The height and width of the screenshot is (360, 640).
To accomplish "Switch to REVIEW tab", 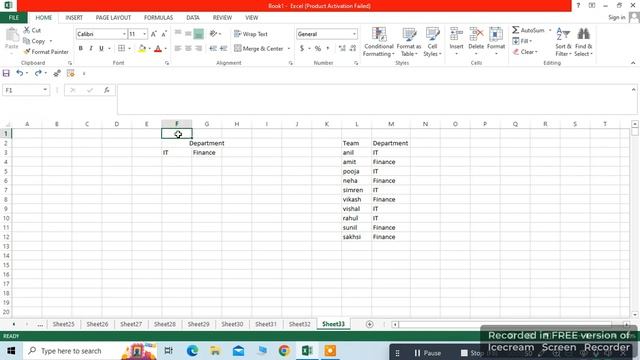I will (x=222, y=18).
